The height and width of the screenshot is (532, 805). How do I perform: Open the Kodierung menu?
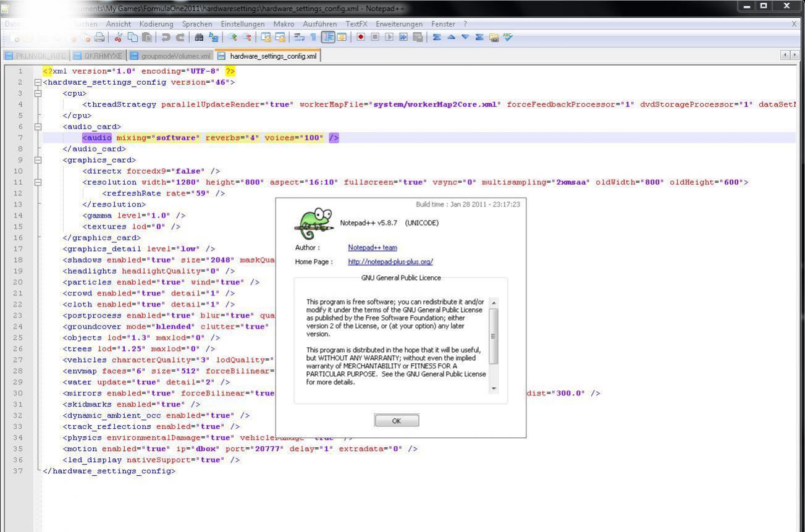[x=156, y=23]
